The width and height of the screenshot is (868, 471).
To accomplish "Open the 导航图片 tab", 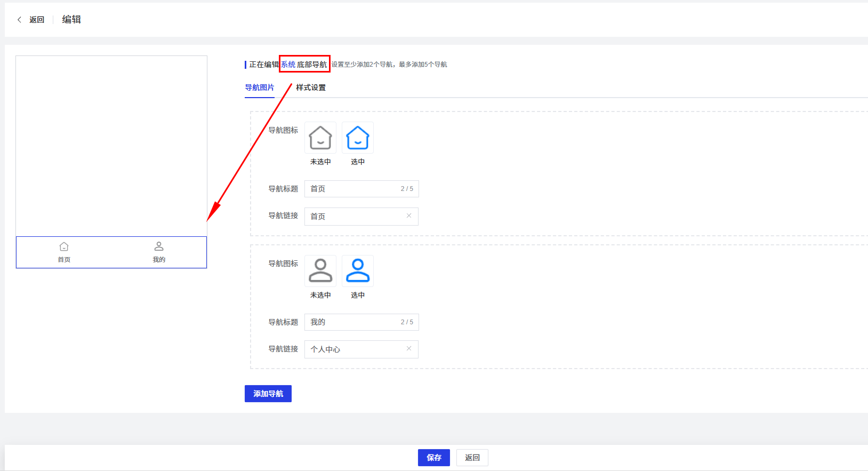I will 260,87.
